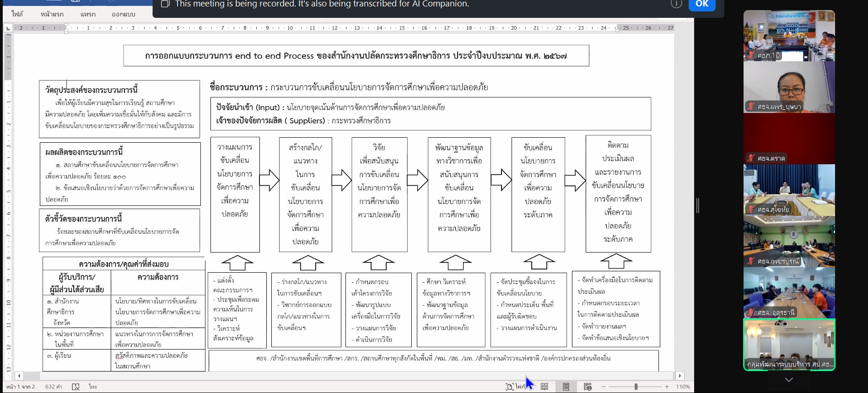Click the word count 632 indicator
868x393 pixels.
54,387
